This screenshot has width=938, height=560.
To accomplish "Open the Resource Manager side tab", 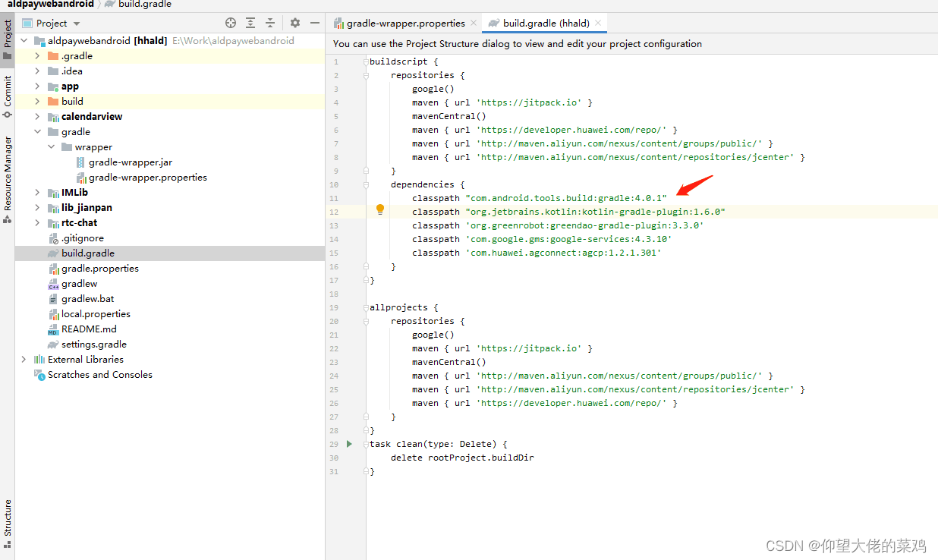I will pos(8,179).
